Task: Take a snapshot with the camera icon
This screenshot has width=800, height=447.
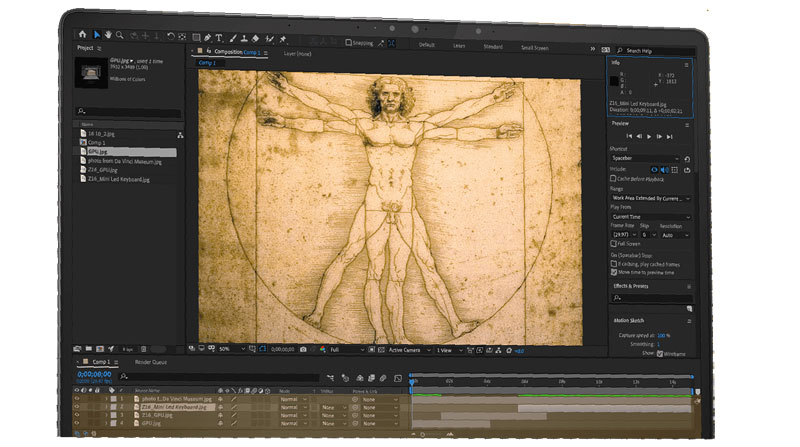Action: [304, 350]
